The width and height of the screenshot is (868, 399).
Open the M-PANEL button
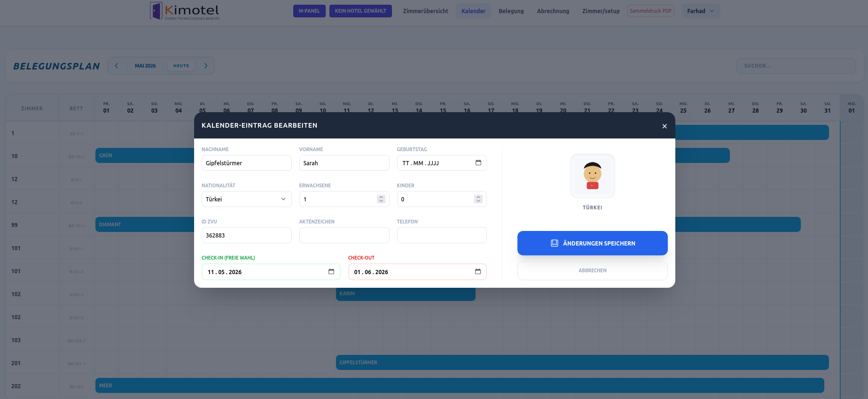coord(309,11)
